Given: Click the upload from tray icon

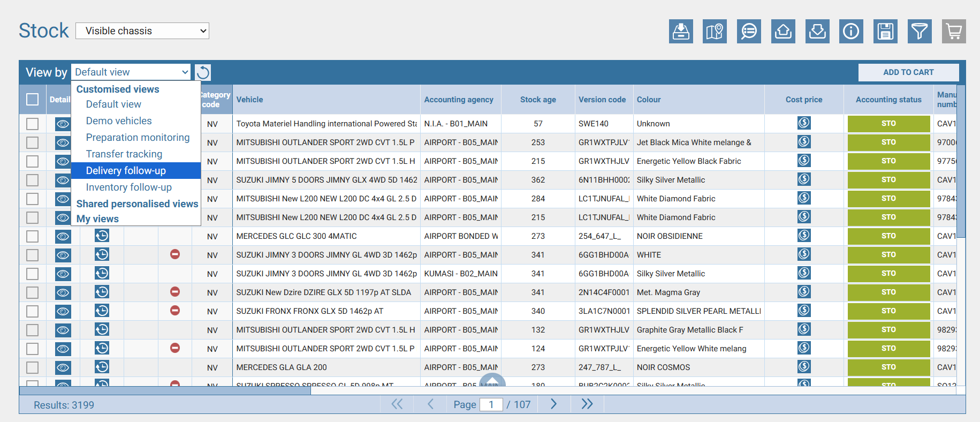Looking at the screenshot, I should point(783,31).
